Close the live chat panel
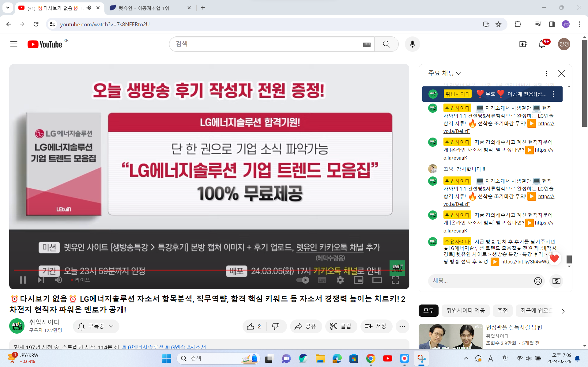The image size is (588, 367). click(x=561, y=74)
